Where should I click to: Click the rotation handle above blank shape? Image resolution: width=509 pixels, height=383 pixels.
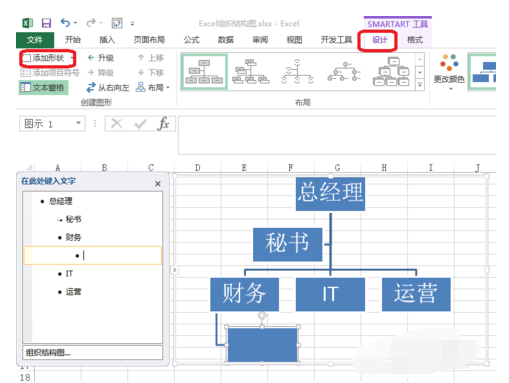(263, 315)
